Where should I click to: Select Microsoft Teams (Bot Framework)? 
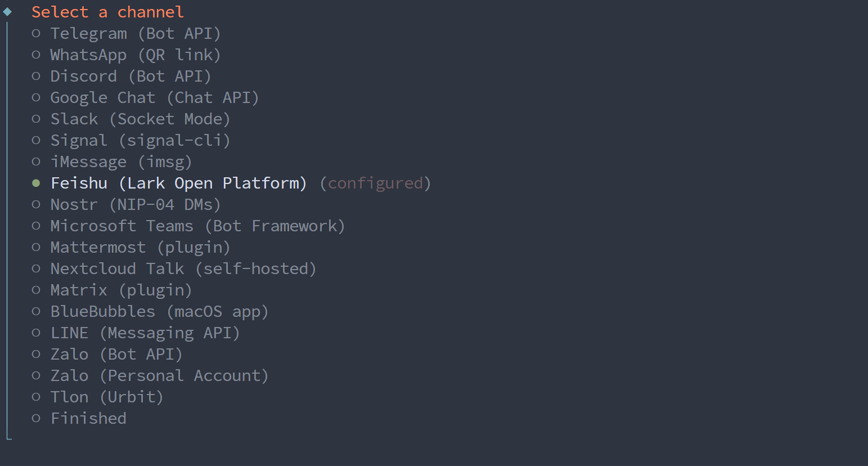coord(197,226)
